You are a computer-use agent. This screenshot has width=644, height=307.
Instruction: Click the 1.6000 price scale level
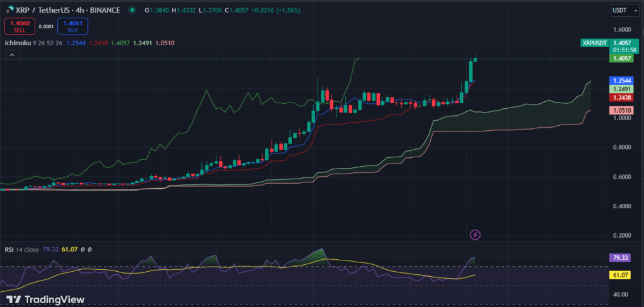621,30
